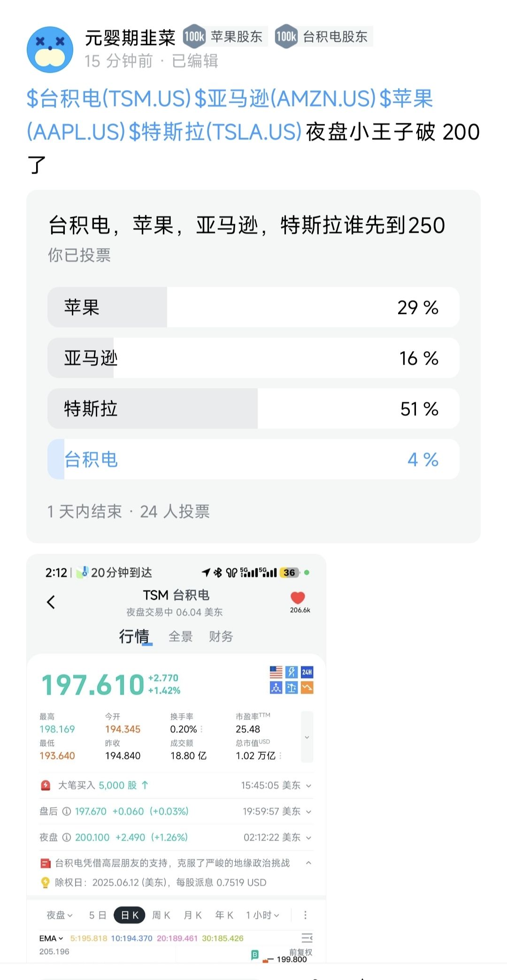Open the three-dot chart options menu
Viewport: 507px width, 980px height.
(305, 915)
